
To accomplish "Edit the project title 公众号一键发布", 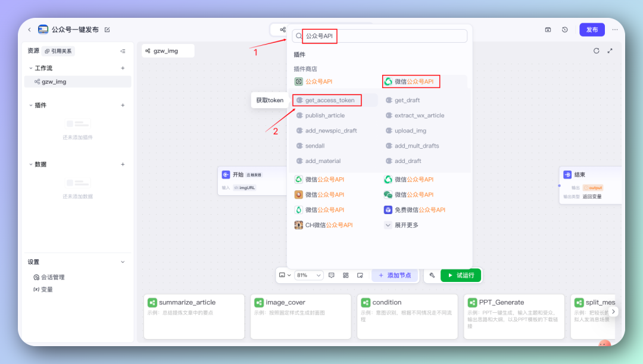I will [107, 30].
